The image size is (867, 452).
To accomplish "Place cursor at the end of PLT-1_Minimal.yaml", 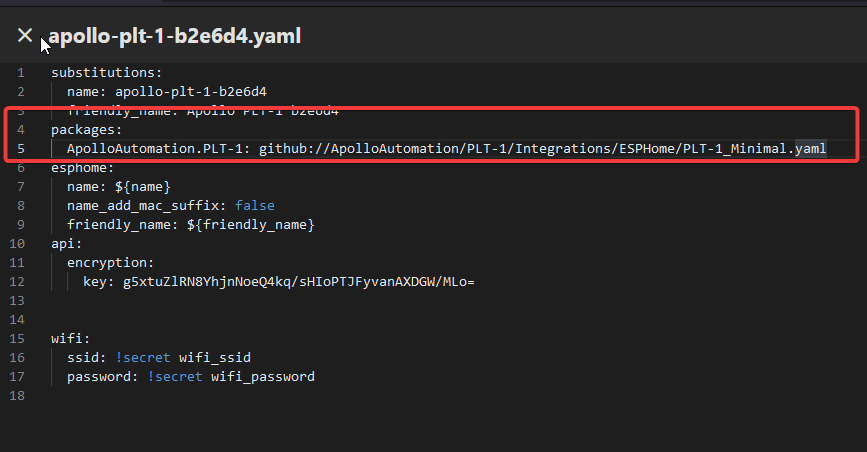I will click(827, 149).
